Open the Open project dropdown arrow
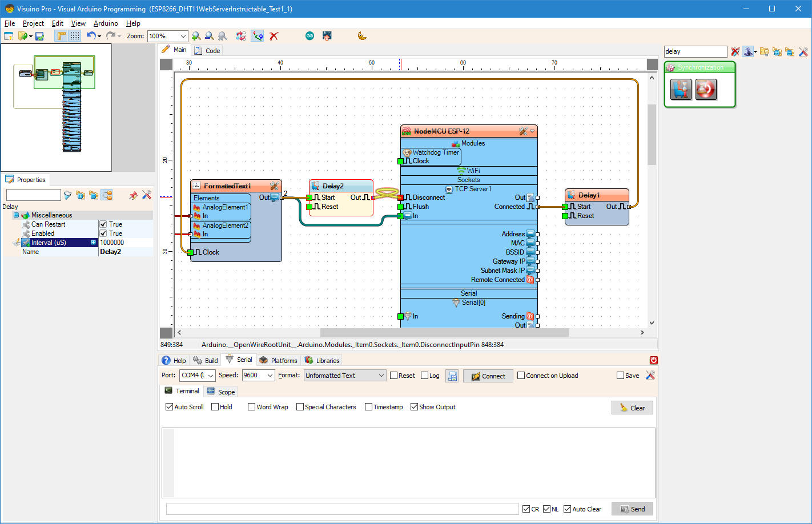This screenshot has height=524, width=812. point(30,37)
